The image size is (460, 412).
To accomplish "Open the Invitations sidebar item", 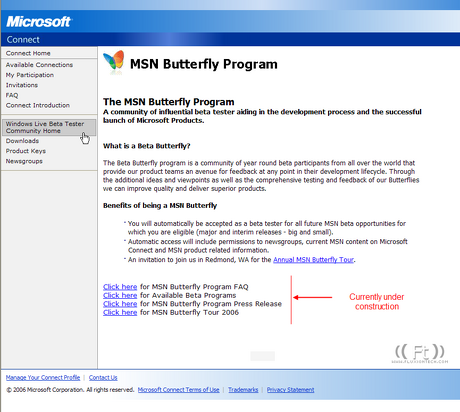I will click(22, 85).
